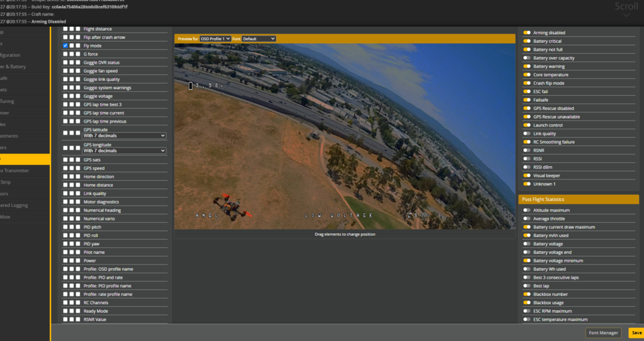Toggle the Battery critical warning switch
Viewport: 644px width, 341px height.
(x=527, y=41)
